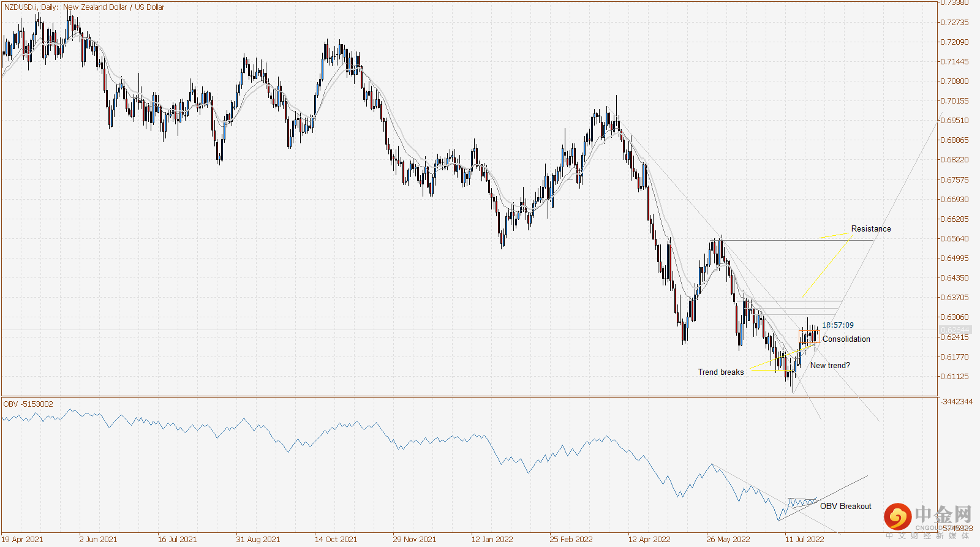Image resolution: width=980 pixels, height=547 pixels.
Task: Click the '11 Jul 2022' date label
Action: [805, 540]
